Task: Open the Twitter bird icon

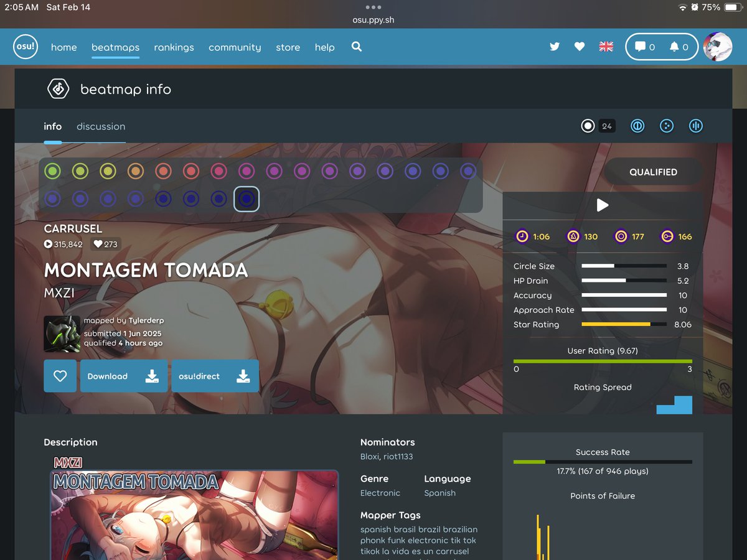Action: coord(555,47)
